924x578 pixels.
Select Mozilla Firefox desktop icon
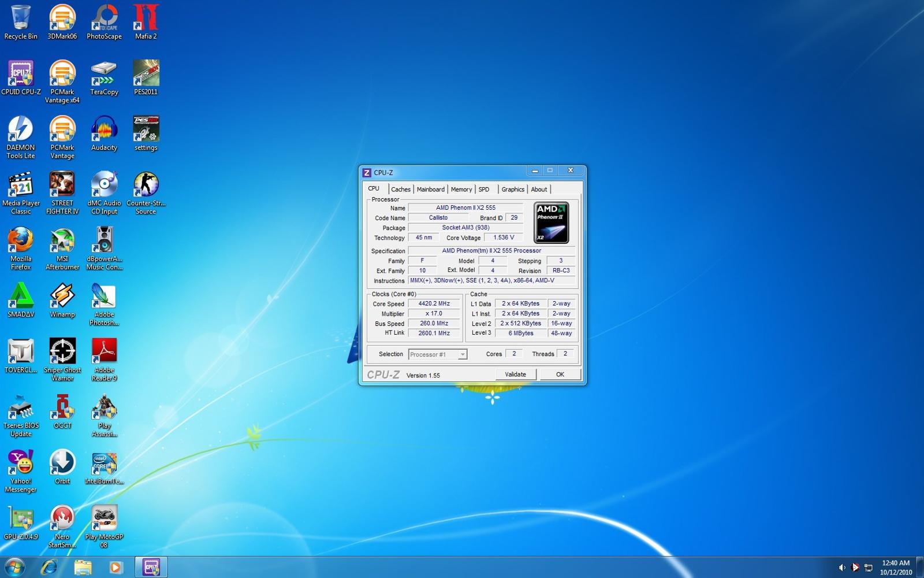point(21,249)
